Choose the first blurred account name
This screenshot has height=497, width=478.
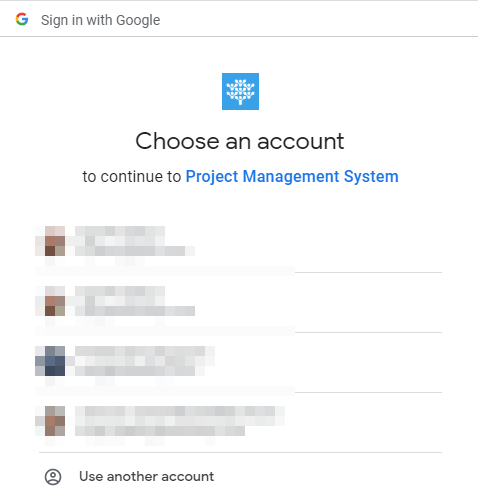tap(120, 231)
